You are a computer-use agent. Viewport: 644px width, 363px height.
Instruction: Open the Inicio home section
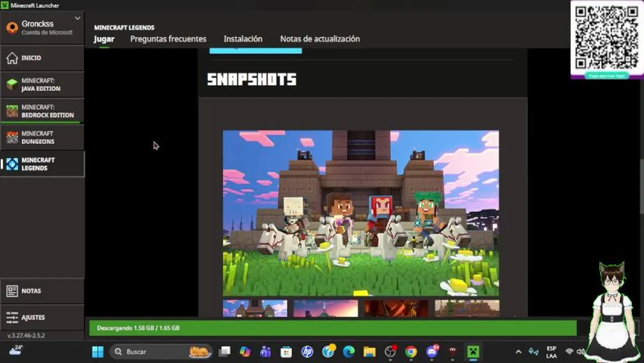click(42, 58)
